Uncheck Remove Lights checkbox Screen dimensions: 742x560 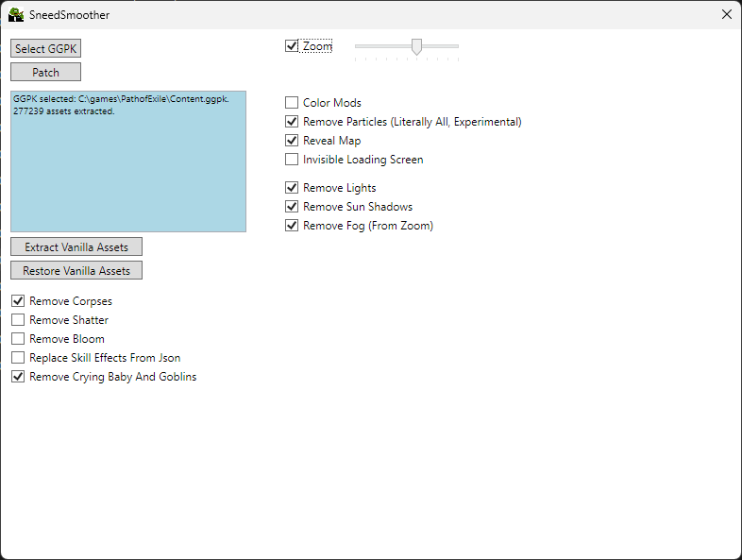pyautogui.click(x=292, y=188)
